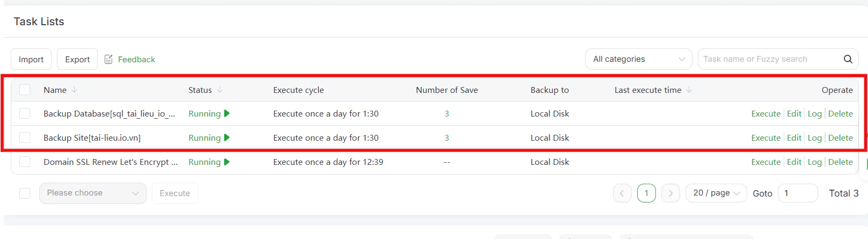868x239 pixels.
Task: Check the Backup Site[tai-lieu.io.vn] checkbox
Action: point(25,137)
